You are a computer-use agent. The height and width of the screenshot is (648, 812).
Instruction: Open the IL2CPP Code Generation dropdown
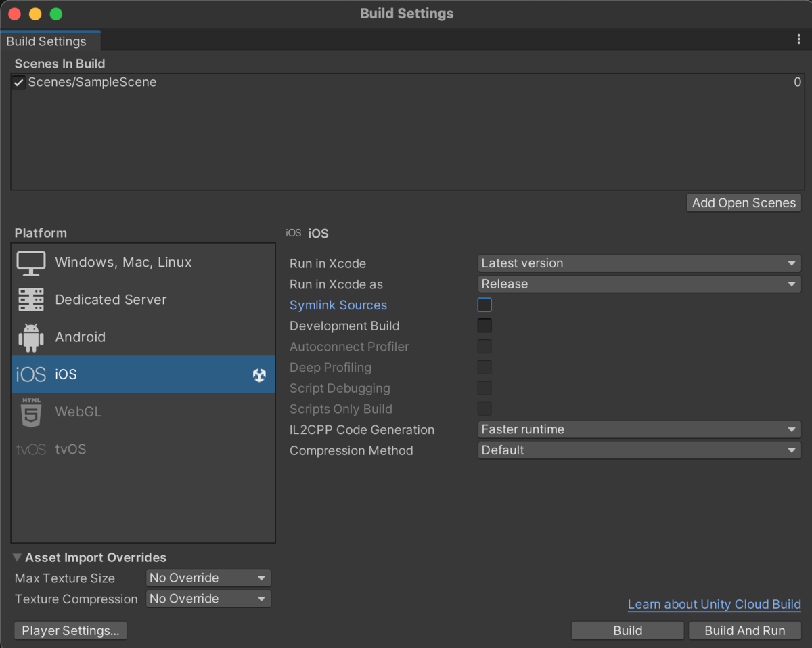point(639,429)
